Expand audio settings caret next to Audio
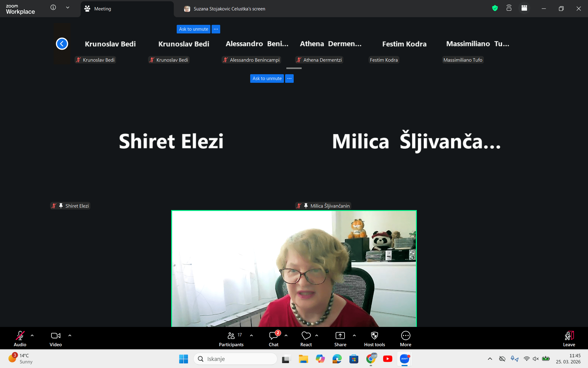588x368 pixels. [32, 335]
